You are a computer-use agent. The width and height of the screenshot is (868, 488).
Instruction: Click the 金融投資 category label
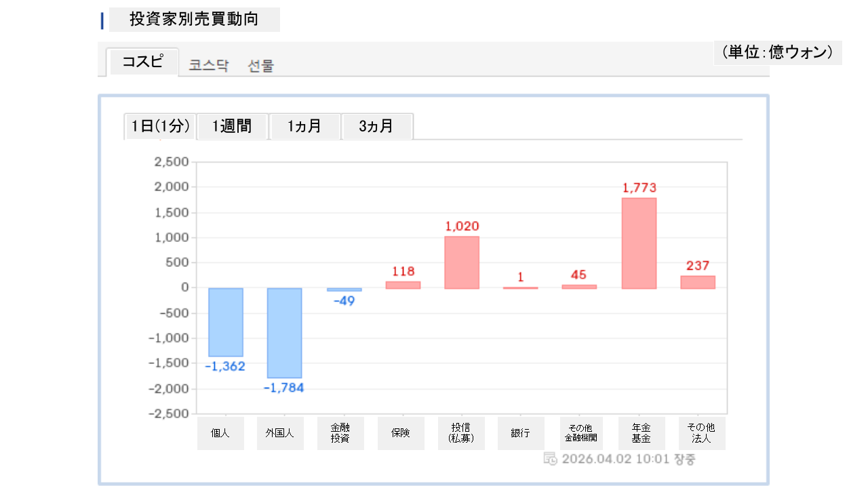pos(340,433)
